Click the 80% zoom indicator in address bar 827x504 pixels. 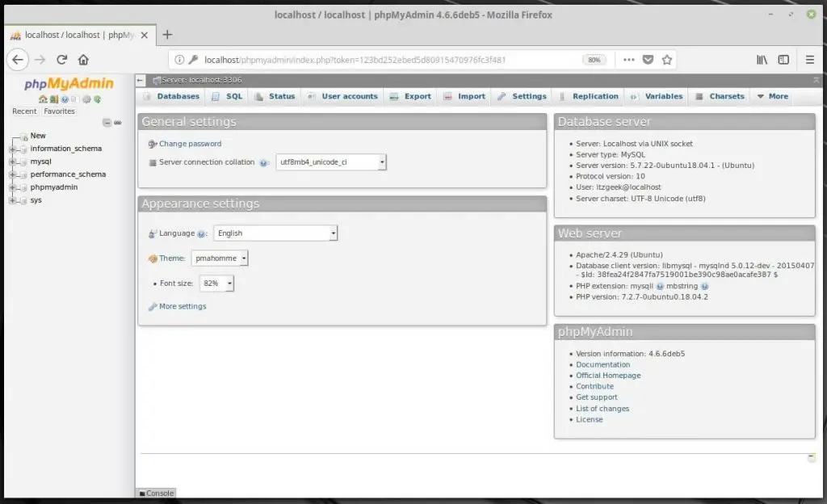point(594,60)
